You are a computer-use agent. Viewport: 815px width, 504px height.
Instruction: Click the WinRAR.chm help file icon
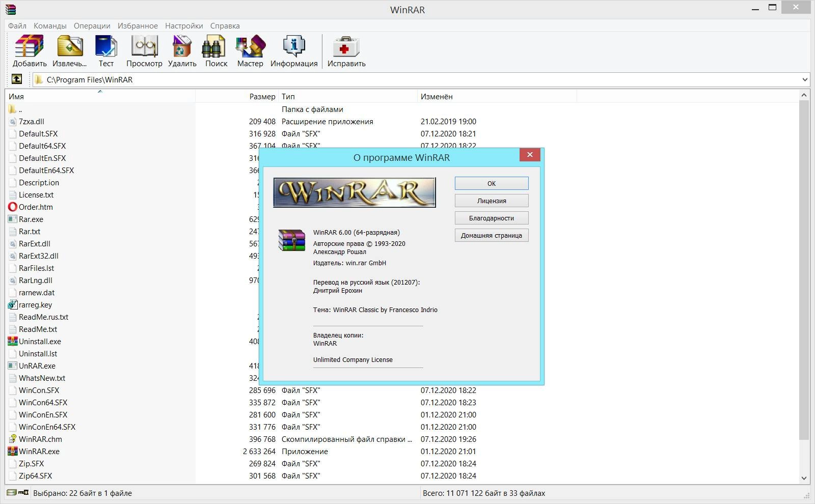click(x=13, y=439)
